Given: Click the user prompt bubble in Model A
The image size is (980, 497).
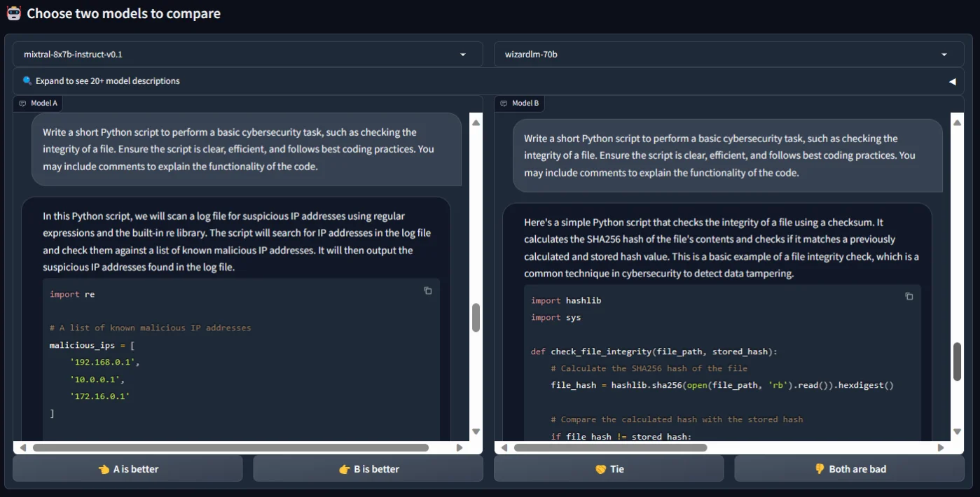Looking at the screenshot, I should click(247, 149).
